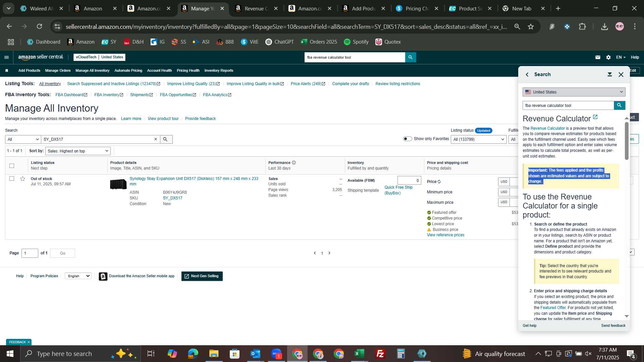This screenshot has width=644, height=362.
Task: Click the Page number input field
Action: pos(30,253)
